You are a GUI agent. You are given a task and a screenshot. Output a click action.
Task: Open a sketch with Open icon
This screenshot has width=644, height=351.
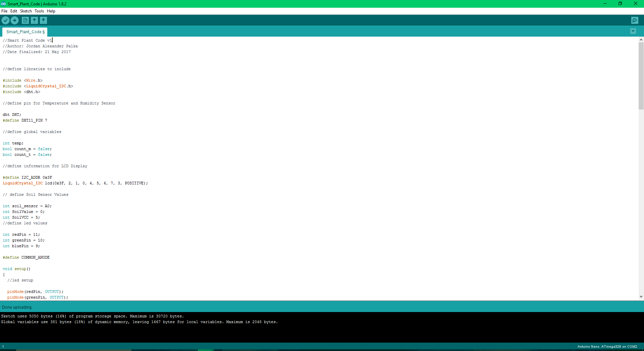tap(34, 20)
